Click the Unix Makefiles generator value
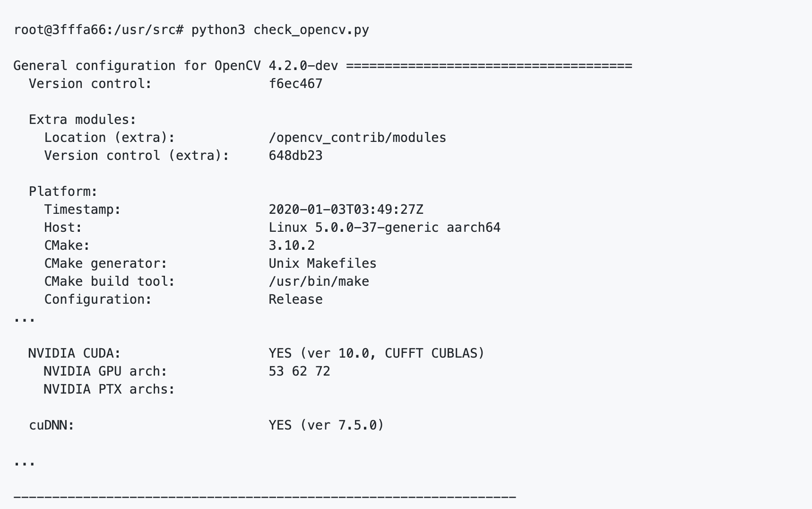The height and width of the screenshot is (509, 812). coord(322,263)
